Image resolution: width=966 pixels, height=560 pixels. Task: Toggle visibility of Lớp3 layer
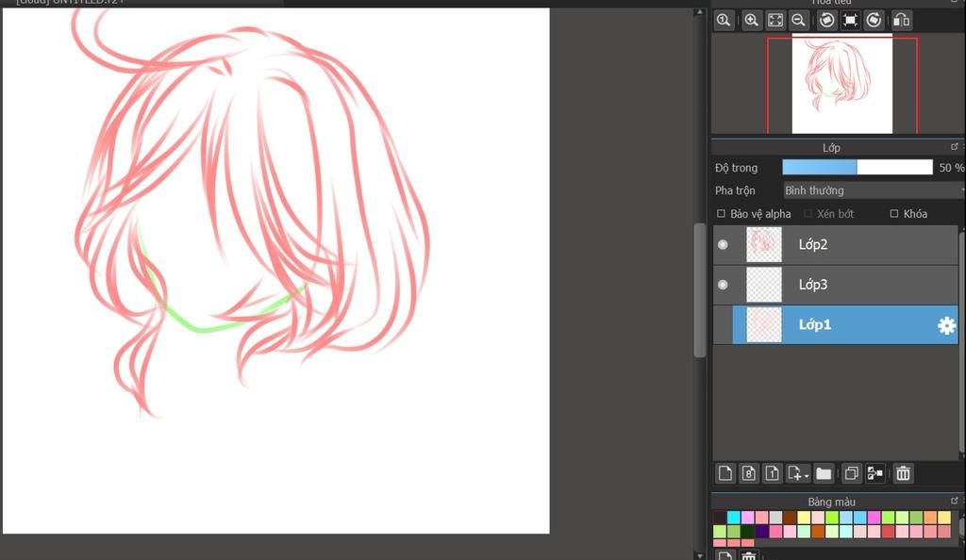723,285
